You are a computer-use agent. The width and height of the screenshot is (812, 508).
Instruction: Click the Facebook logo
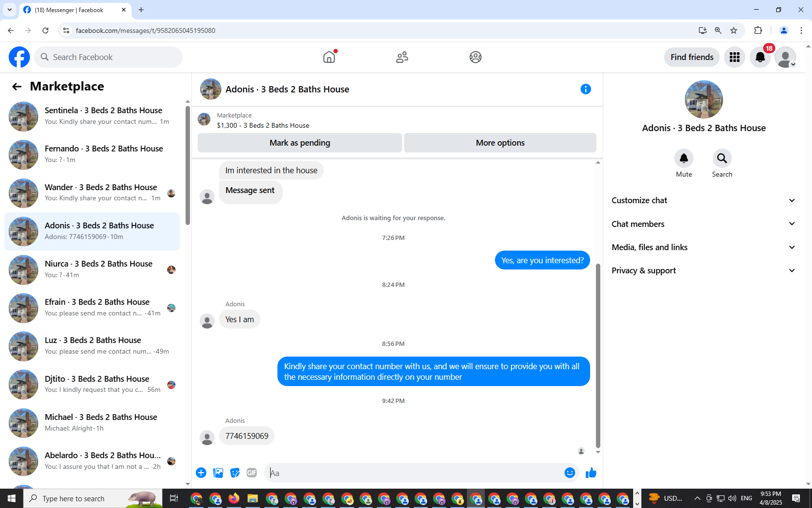(x=19, y=57)
